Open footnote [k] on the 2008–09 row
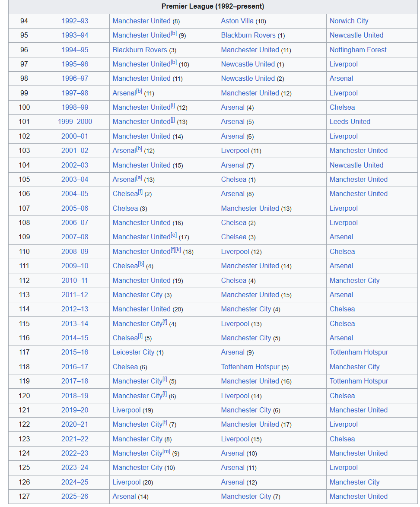 [x=178, y=250]
